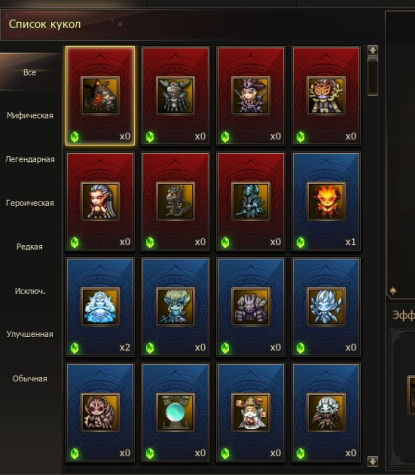Choose the masked jester doll card
This screenshot has height=475, width=415.
(x=326, y=96)
